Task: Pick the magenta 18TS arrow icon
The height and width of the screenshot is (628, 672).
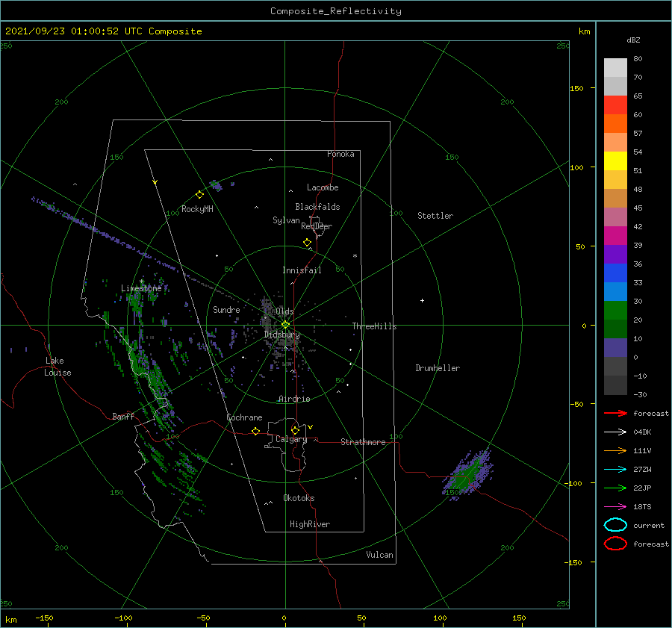Action: [615, 507]
